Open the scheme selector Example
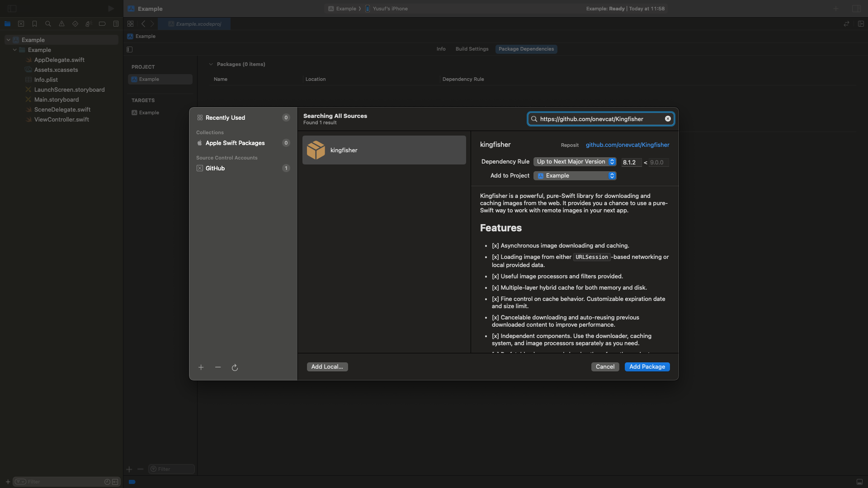 point(342,9)
